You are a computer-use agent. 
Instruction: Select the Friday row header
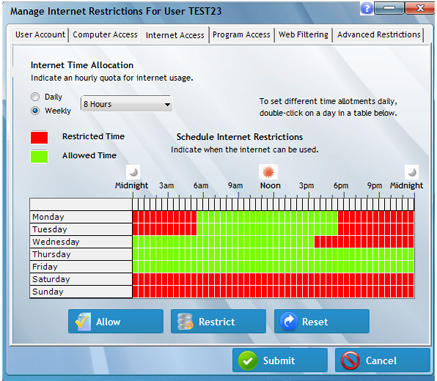[81, 267]
